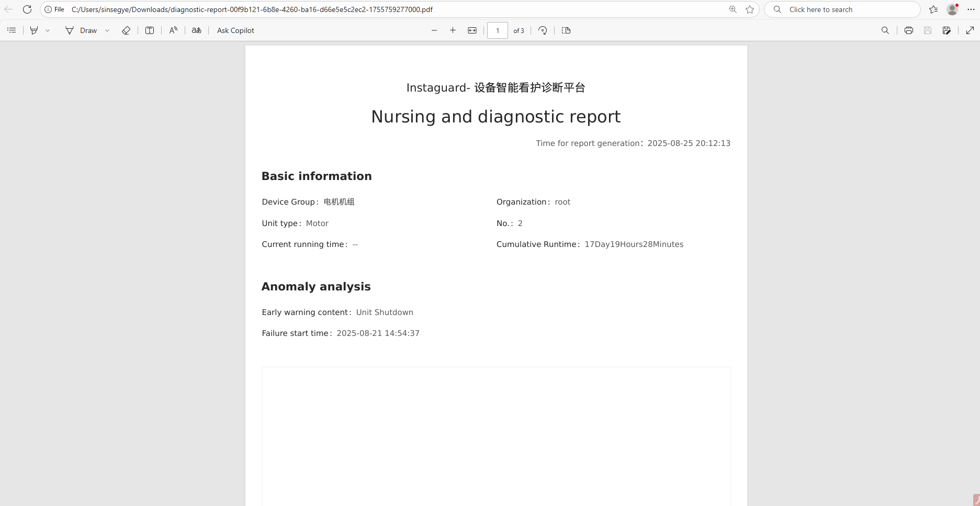Click the 'Click here to search' box

pyautogui.click(x=842, y=9)
